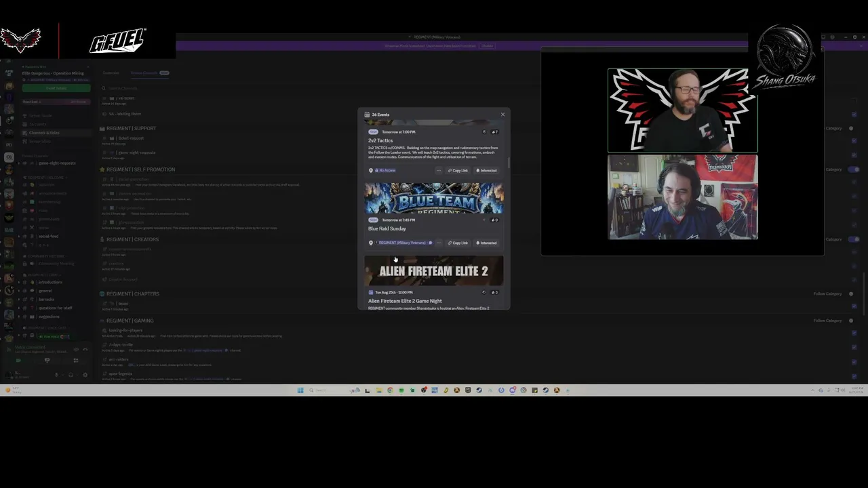This screenshot has height=488, width=868.
Task: Click the events popup scrollbar
Action: pos(508,163)
